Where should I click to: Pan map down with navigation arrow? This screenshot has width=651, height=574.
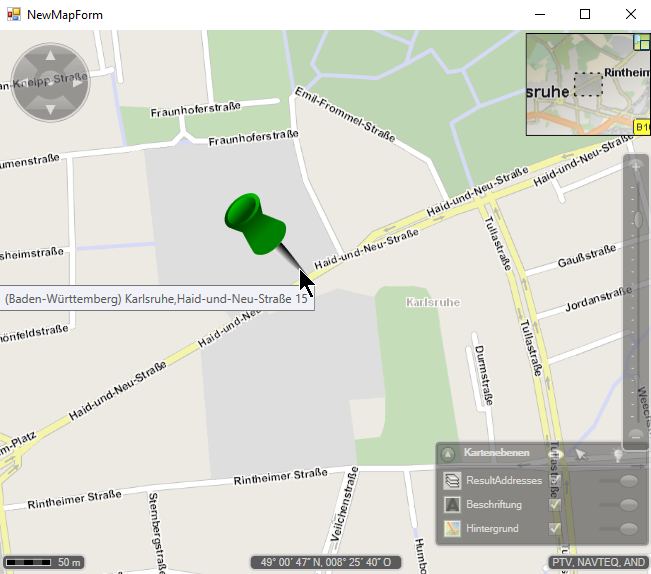[50, 107]
